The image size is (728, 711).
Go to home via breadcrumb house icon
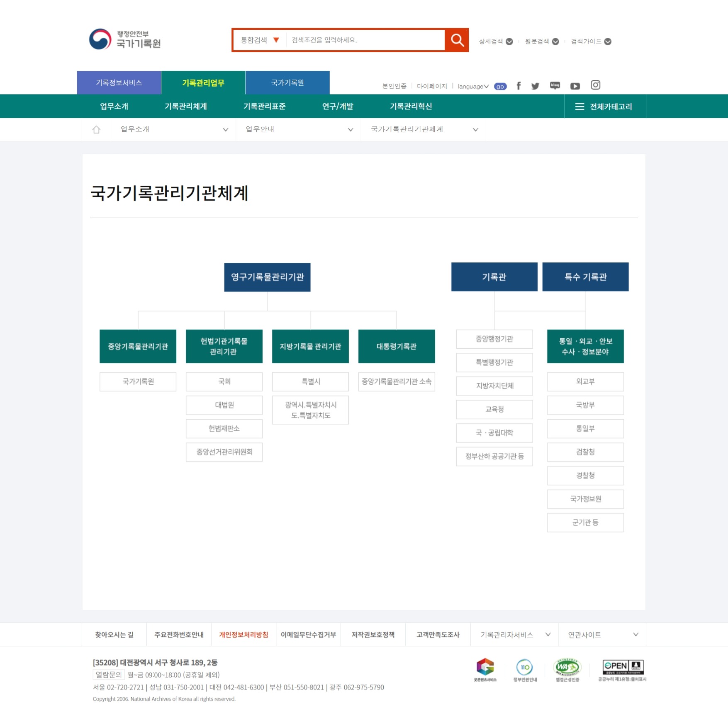96,130
